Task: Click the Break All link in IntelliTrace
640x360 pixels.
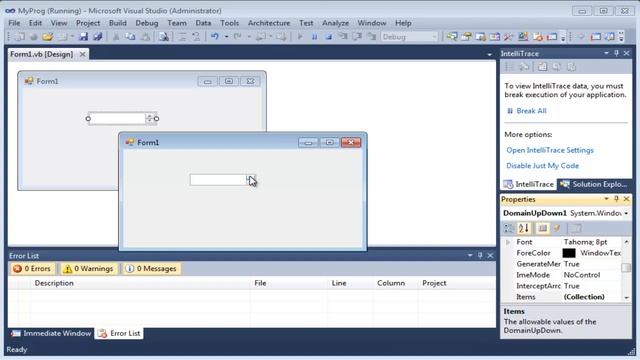Action: pyautogui.click(x=531, y=111)
